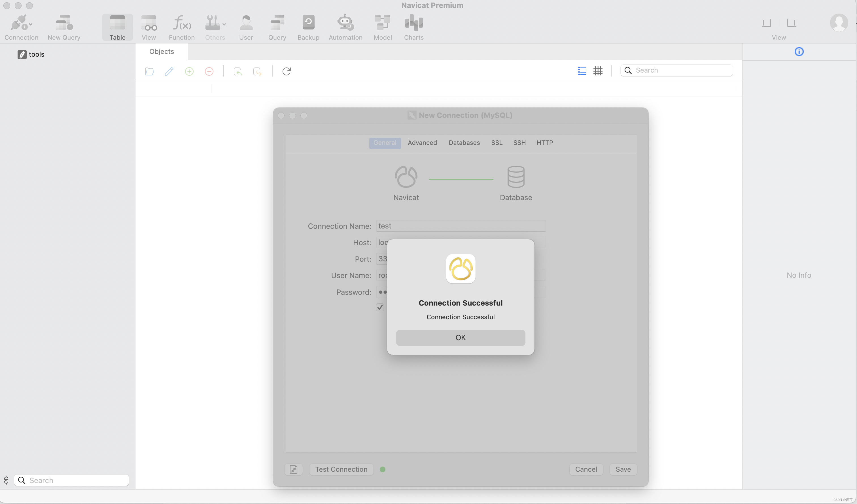Select the HTTP tab in connection
The image size is (857, 504).
click(x=544, y=142)
